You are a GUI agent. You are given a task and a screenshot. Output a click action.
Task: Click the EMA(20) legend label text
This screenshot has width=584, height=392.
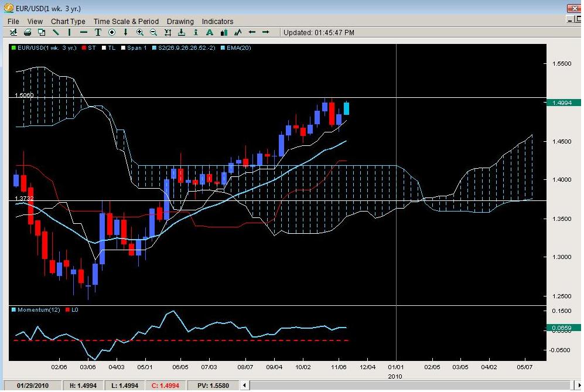pyautogui.click(x=239, y=47)
